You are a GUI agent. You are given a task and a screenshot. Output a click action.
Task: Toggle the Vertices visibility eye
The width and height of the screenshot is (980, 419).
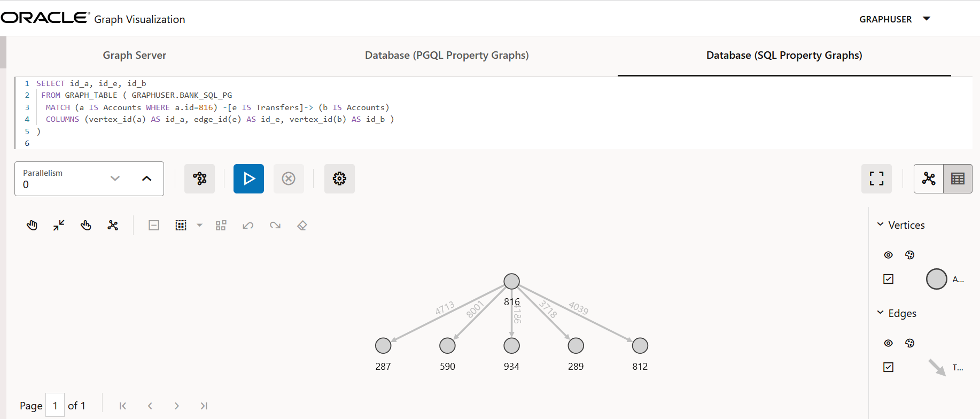tap(888, 255)
